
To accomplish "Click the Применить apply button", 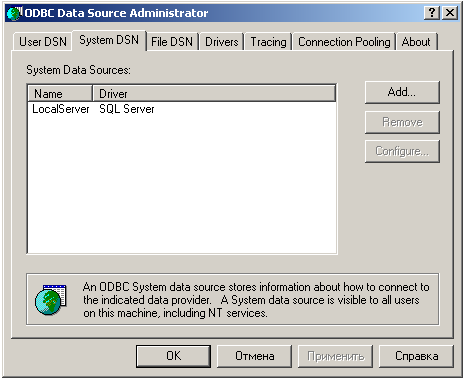I will [335, 356].
